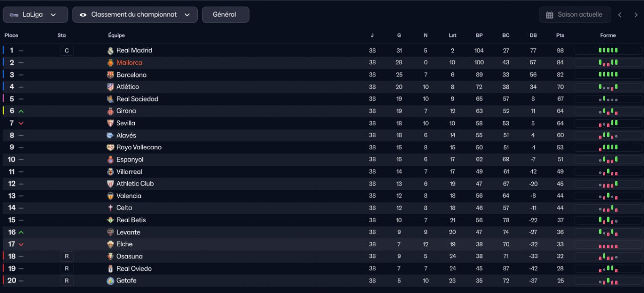
Task: Click the Sevilla club crest icon
Action: coord(111,123)
